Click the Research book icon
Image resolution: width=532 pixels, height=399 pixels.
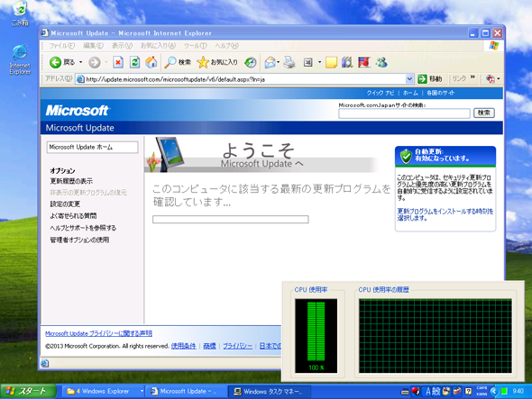tap(347, 62)
